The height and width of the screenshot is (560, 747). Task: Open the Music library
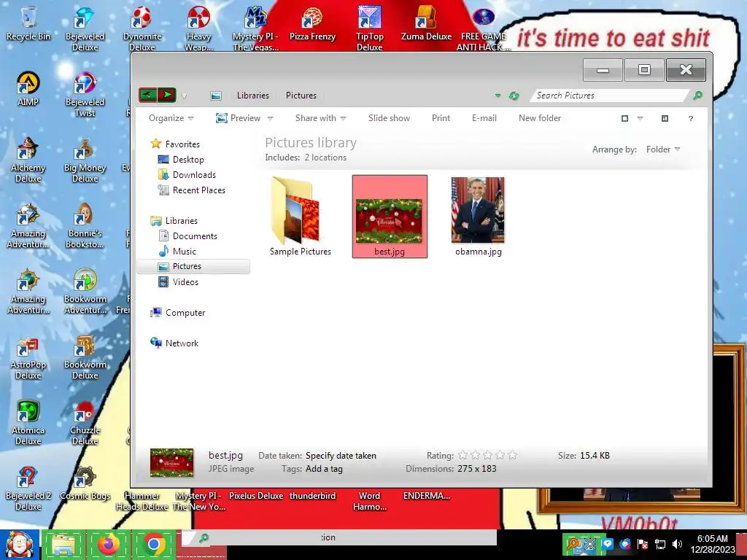tap(177, 251)
